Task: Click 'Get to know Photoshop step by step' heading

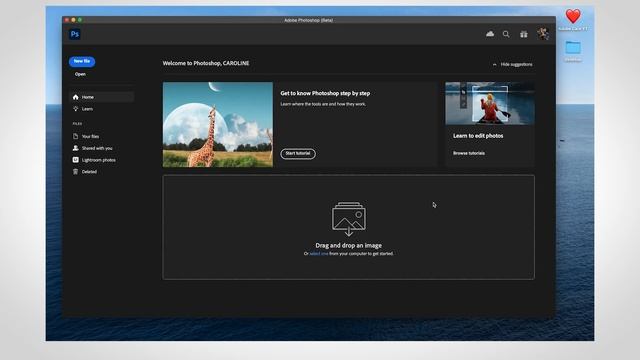Action: (x=325, y=93)
